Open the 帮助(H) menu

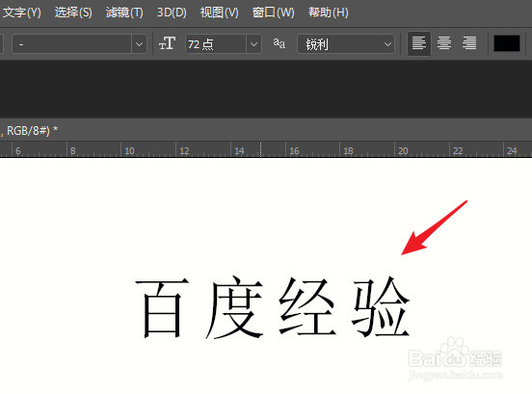click(x=328, y=13)
